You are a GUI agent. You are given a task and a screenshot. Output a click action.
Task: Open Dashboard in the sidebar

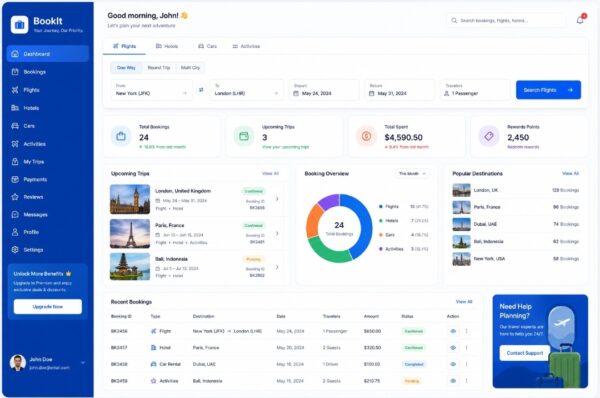(48, 54)
